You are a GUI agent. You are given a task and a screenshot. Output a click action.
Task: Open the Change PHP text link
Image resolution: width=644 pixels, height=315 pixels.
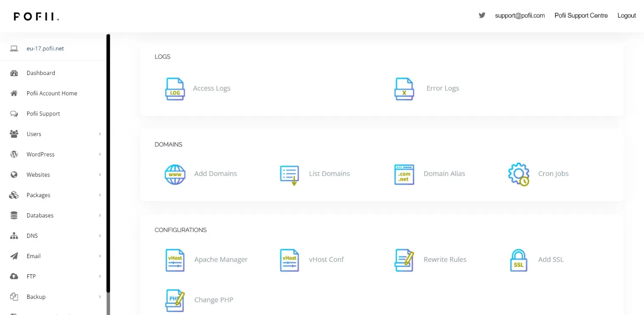click(x=214, y=300)
